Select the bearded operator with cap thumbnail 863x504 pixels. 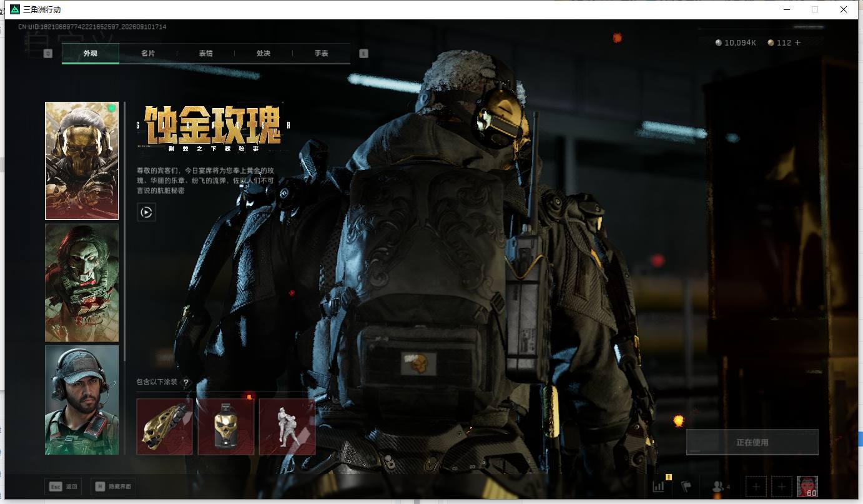82,400
